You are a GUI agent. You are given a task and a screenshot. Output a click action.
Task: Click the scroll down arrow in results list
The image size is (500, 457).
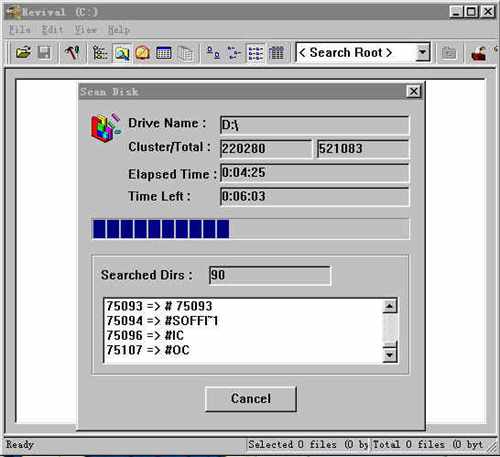[x=389, y=355]
